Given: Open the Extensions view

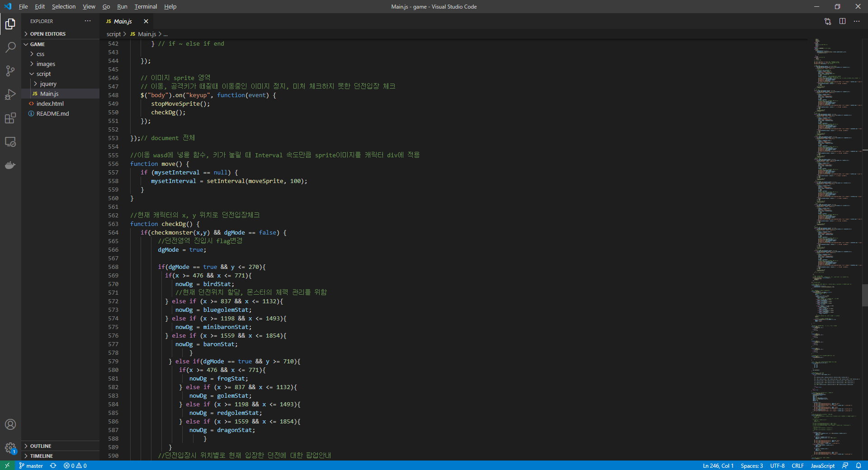Looking at the screenshot, I should 10,118.
